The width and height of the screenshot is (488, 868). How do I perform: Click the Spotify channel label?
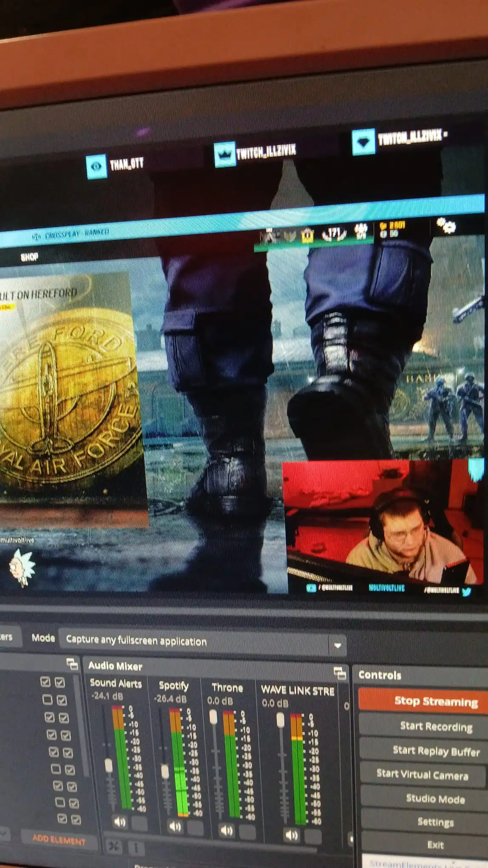[x=173, y=685]
